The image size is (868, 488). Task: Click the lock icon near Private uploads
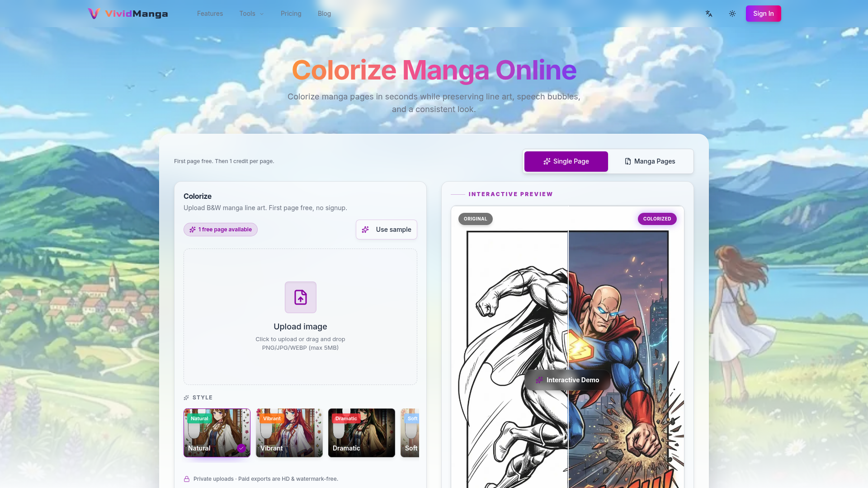[187, 479]
